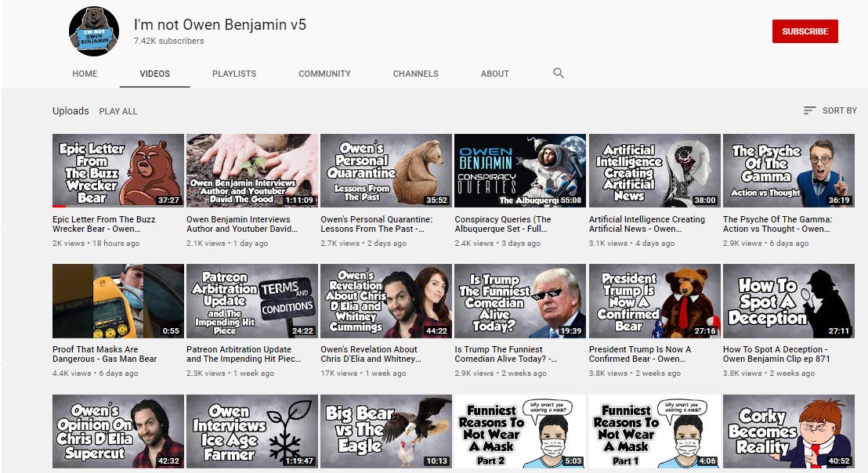Click the channel avatar bear icon
This screenshot has height=473, width=868.
point(93,31)
